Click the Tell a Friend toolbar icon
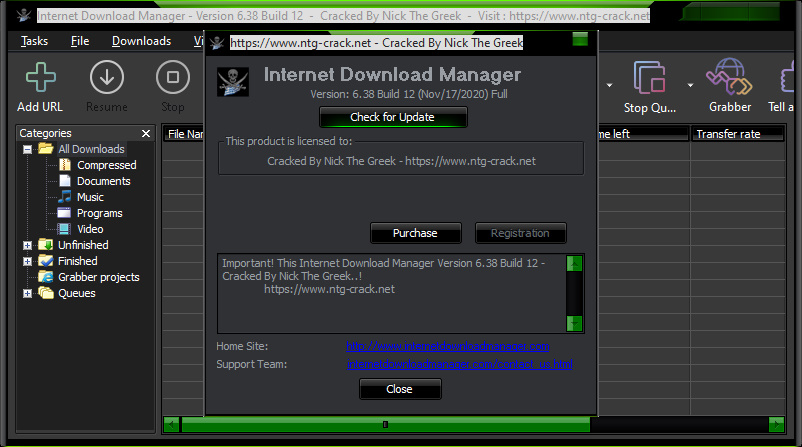 [x=787, y=78]
